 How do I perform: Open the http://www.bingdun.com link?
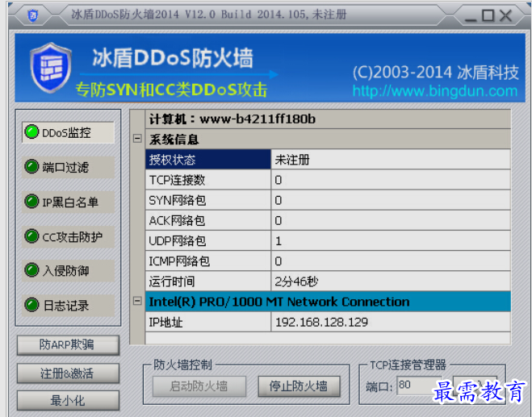pyautogui.click(x=435, y=91)
